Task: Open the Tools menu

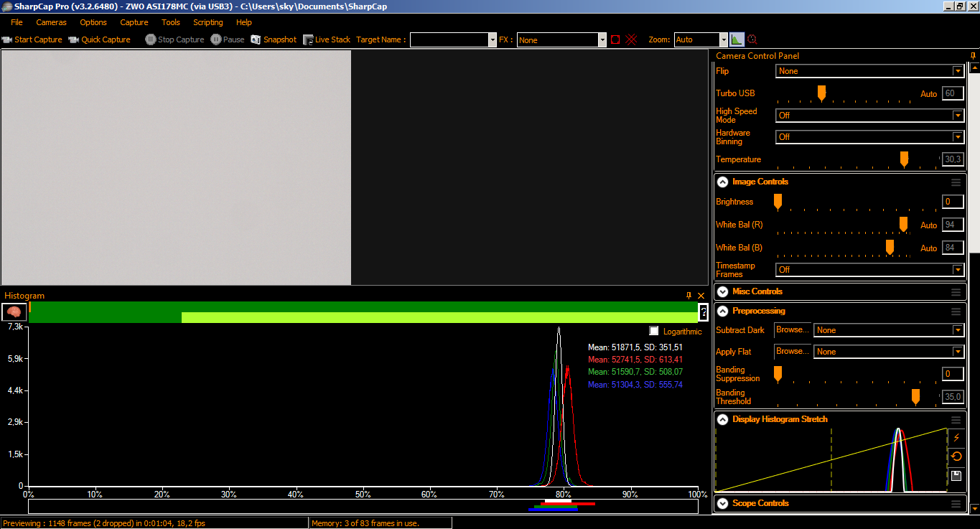Action: tap(171, 22)
